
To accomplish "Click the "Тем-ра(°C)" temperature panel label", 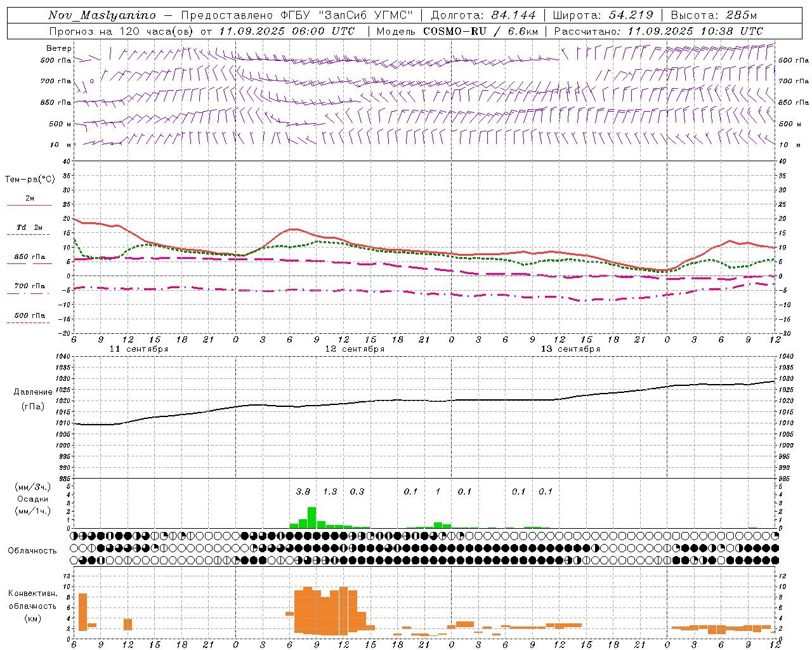I will tap(30, 180).
